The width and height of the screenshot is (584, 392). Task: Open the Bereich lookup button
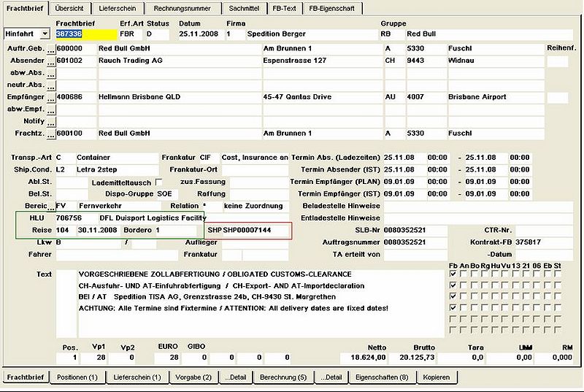click(51, 207)
